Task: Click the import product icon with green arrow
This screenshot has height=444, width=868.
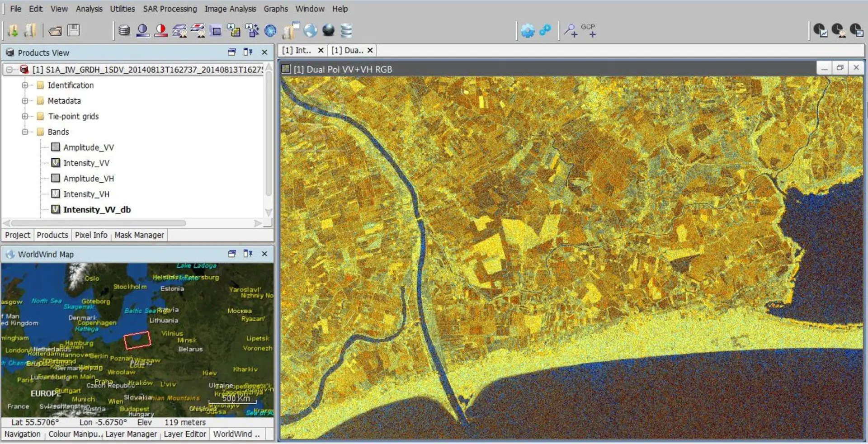Action: [13, 30]
